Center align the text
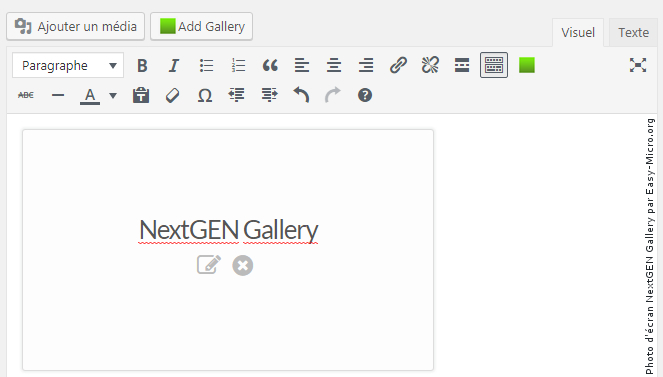The height and width of the screenshot is (377, 663). [334, 66]
